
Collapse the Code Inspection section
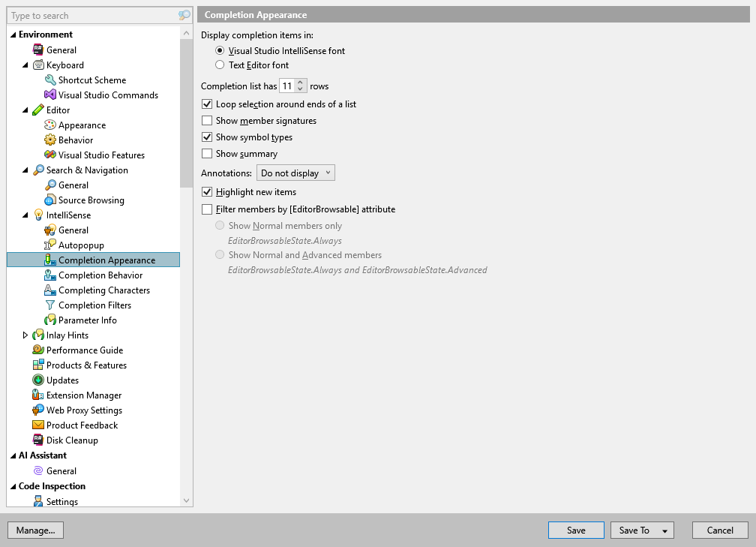[13, 486]
